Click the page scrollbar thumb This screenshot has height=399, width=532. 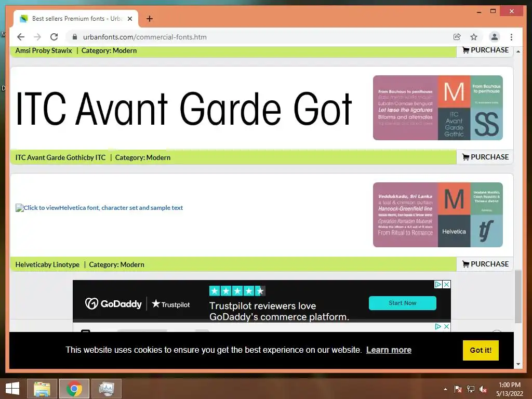click(x=518, y=297)
